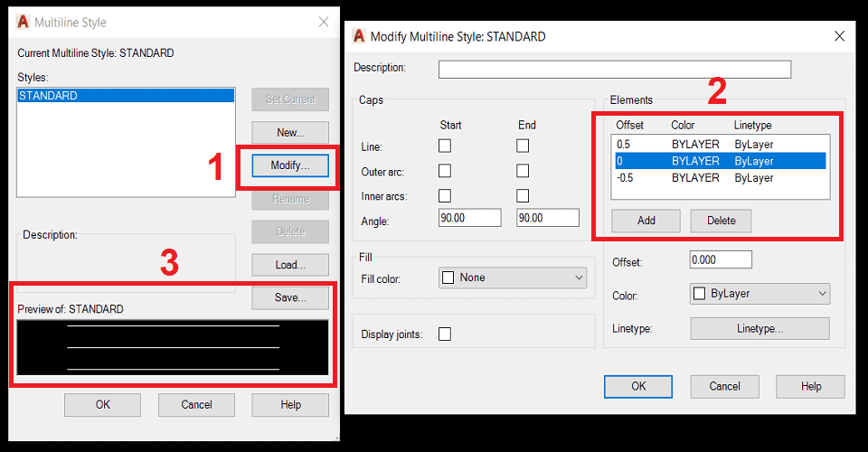
Task: Close the Modify Multiline Style dialog
Action: point(839,36)
